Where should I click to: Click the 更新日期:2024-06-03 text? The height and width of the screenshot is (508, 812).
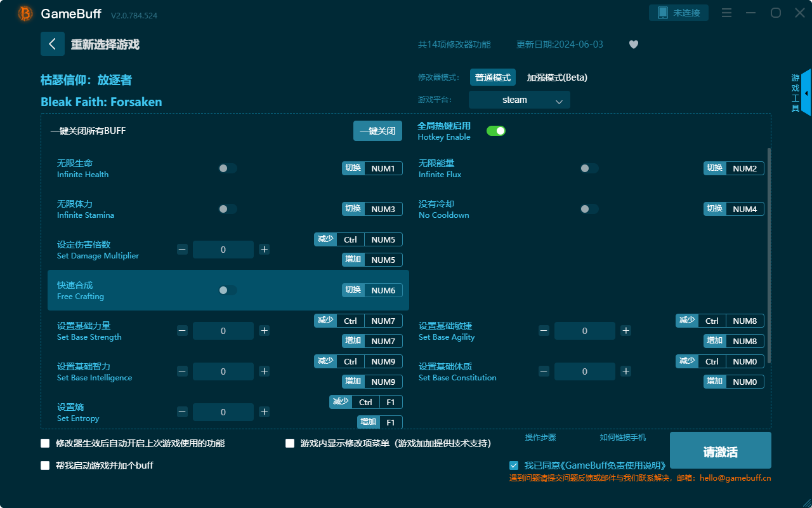point(560,44)
